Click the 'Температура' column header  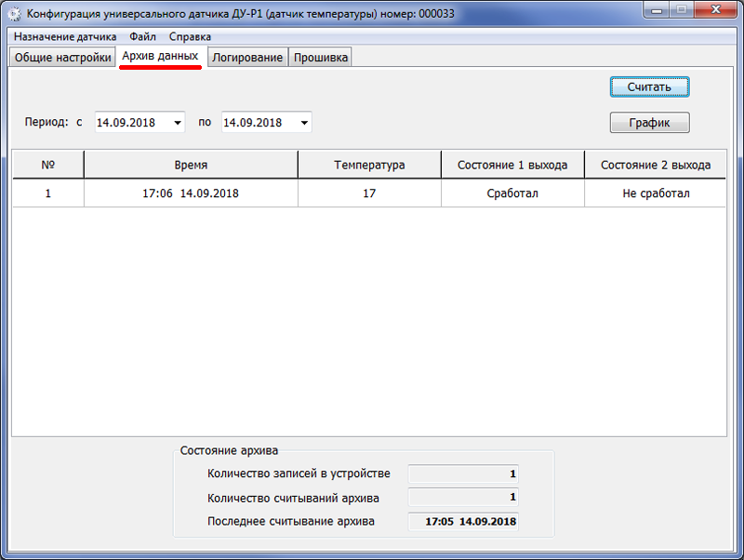pos(369,165)
